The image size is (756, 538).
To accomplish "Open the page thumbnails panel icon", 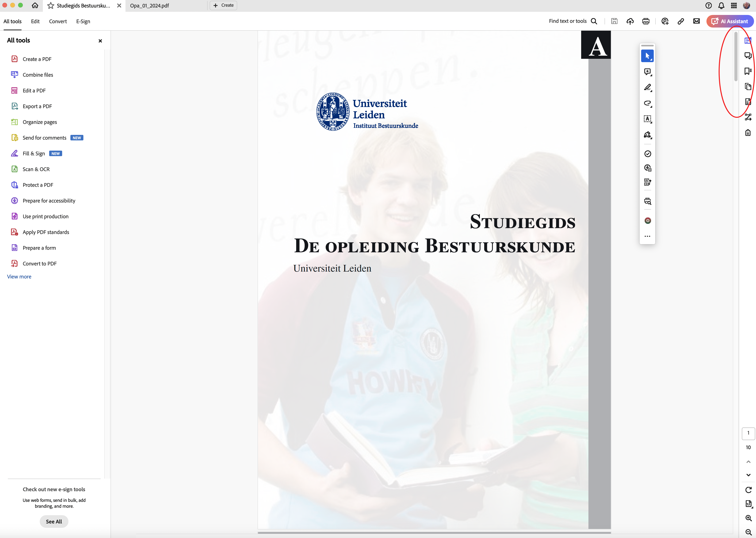I will coord(748,87).
